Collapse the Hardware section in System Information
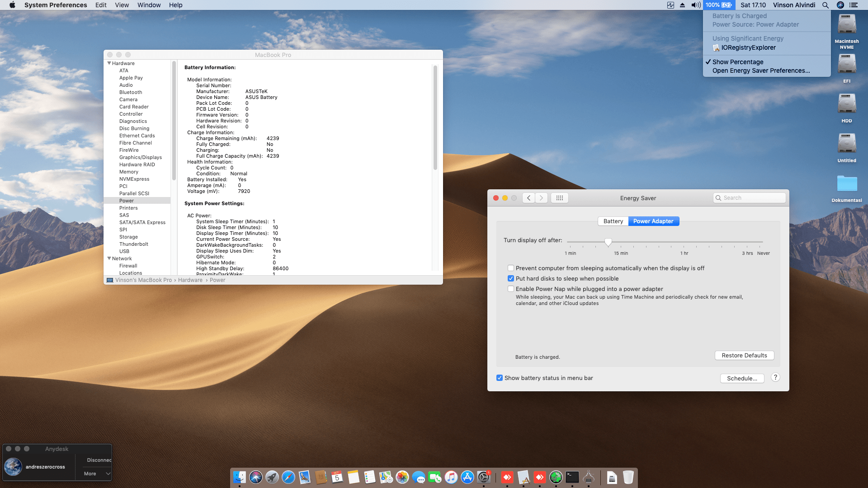The image size is (868, 488). (x=109, y=63)
